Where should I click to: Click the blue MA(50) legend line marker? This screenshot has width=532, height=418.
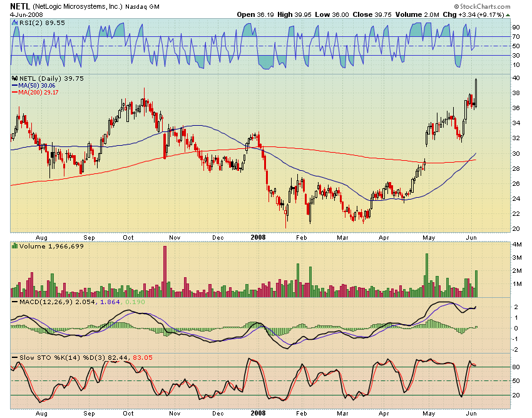(x=14, y=86)
